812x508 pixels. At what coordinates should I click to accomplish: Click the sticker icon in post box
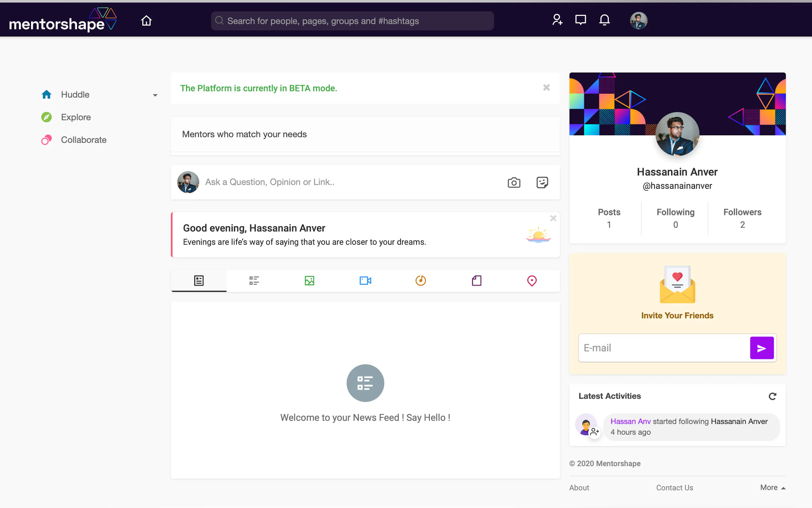click(x=542, y=182)
